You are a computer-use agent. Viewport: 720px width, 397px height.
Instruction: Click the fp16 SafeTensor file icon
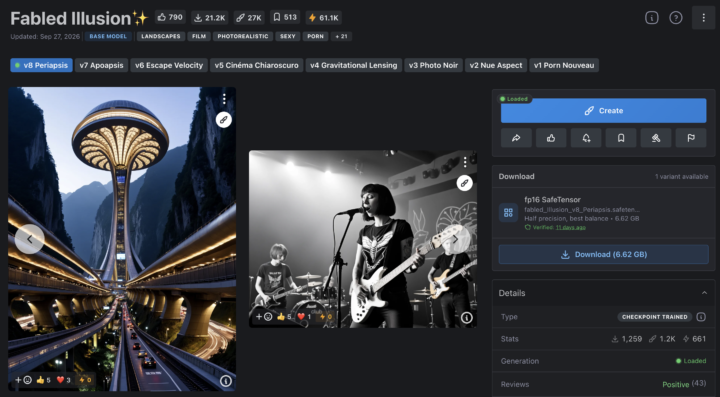pyautogui.click(x=508, y=212)
